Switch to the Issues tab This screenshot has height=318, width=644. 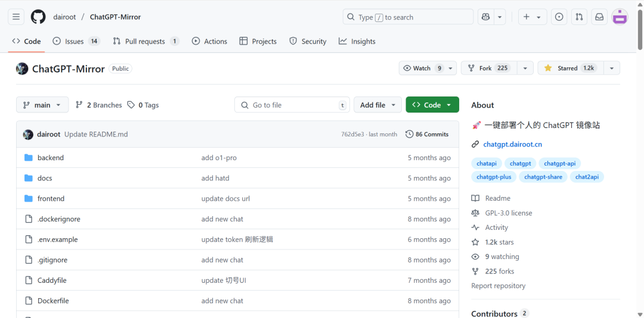pos(76,41)
